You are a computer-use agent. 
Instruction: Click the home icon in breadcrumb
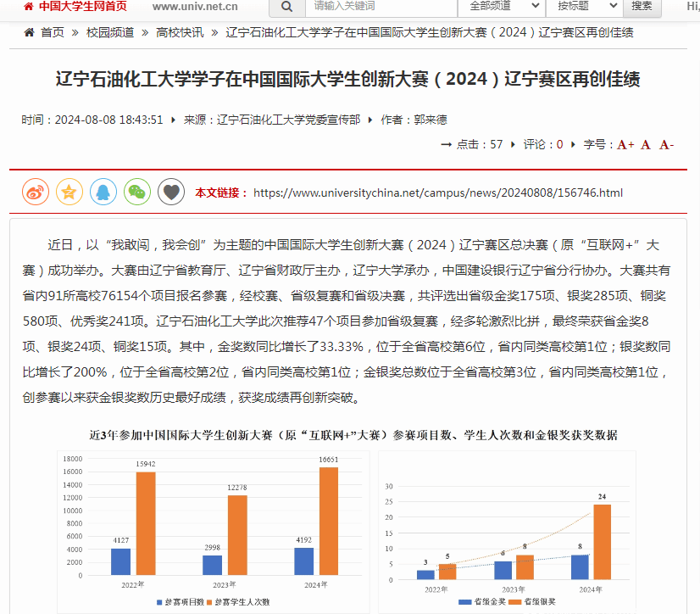click(29, 32)
